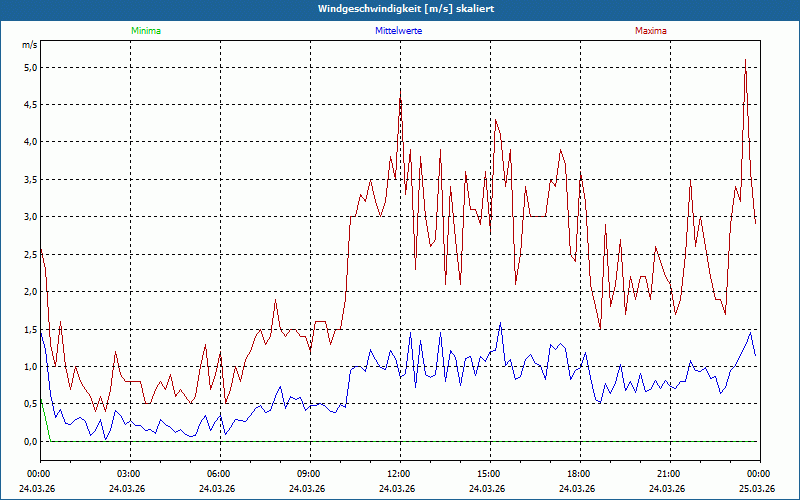
Task: Click the 2,5 y-axis label
Action: (x=30, y=255)
